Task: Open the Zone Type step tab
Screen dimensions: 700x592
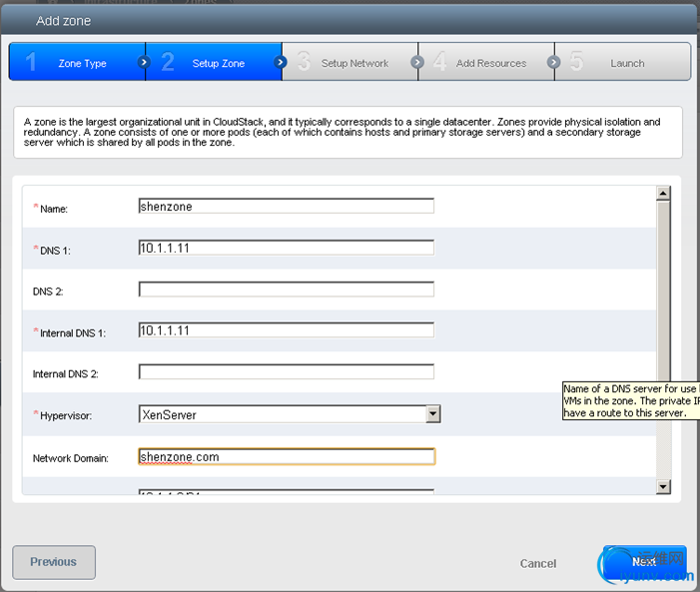Action: pyautogui.click(x=77, y=62)
